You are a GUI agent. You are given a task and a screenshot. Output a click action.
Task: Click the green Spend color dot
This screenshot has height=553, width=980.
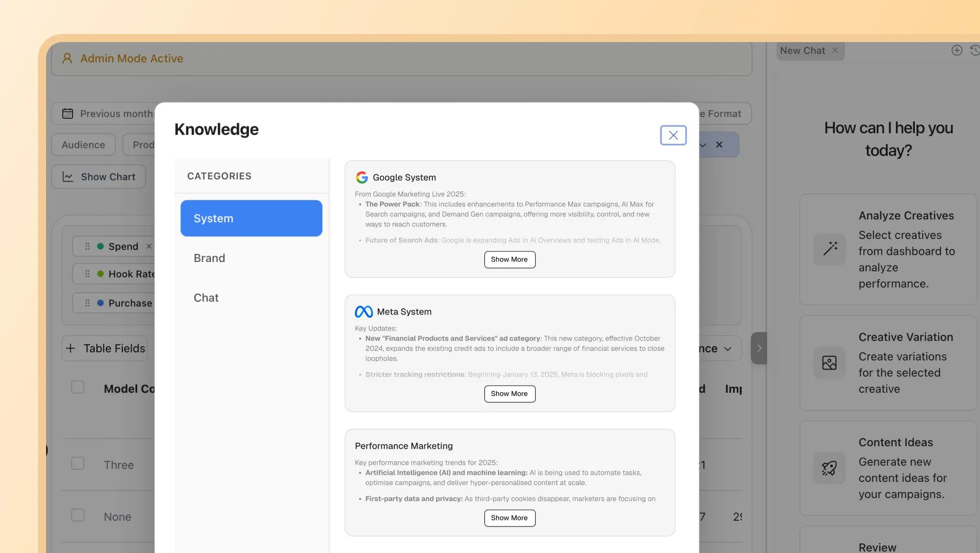101,246
